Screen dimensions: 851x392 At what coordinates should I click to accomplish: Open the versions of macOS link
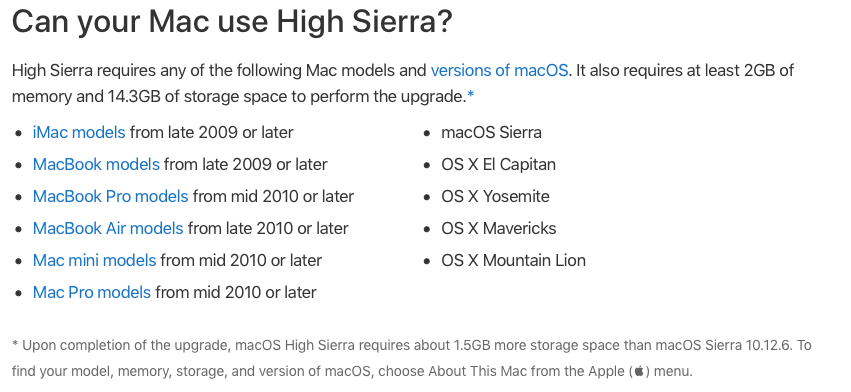click(499, 71)
